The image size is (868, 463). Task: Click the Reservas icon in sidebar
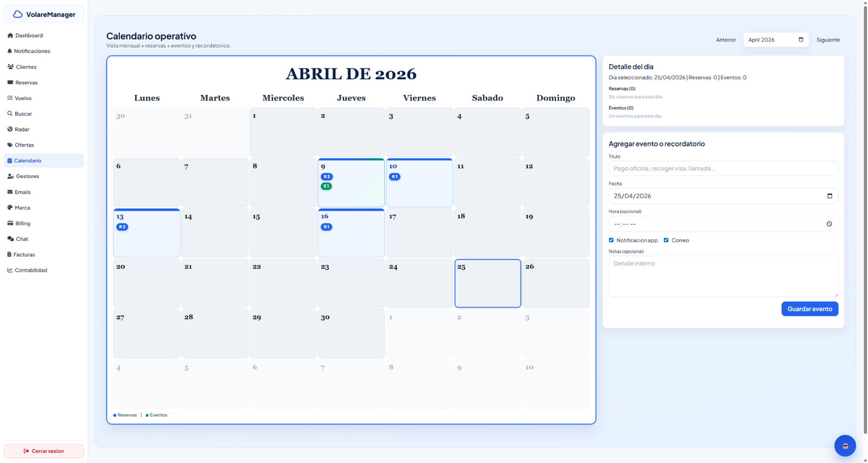[10, 83]
